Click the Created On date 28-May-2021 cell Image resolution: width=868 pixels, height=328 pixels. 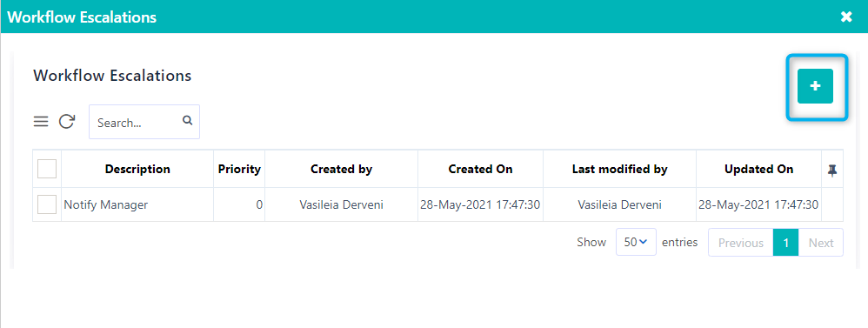click(x=480, y=204)
